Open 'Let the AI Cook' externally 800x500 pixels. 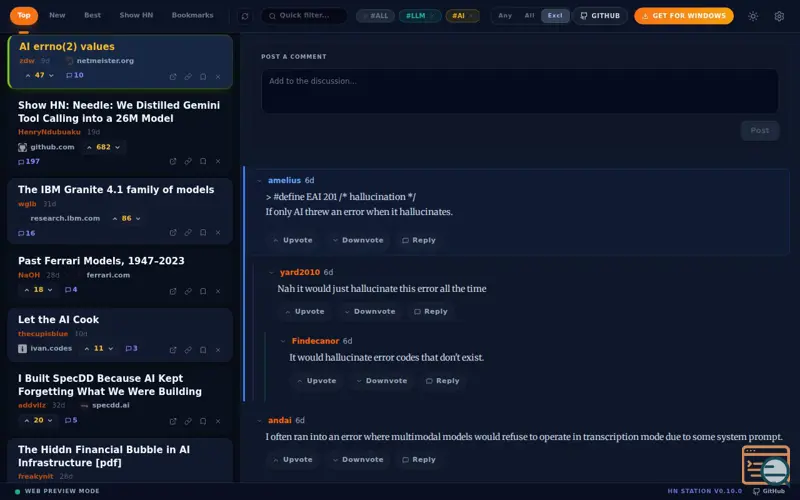pos(173,350)
